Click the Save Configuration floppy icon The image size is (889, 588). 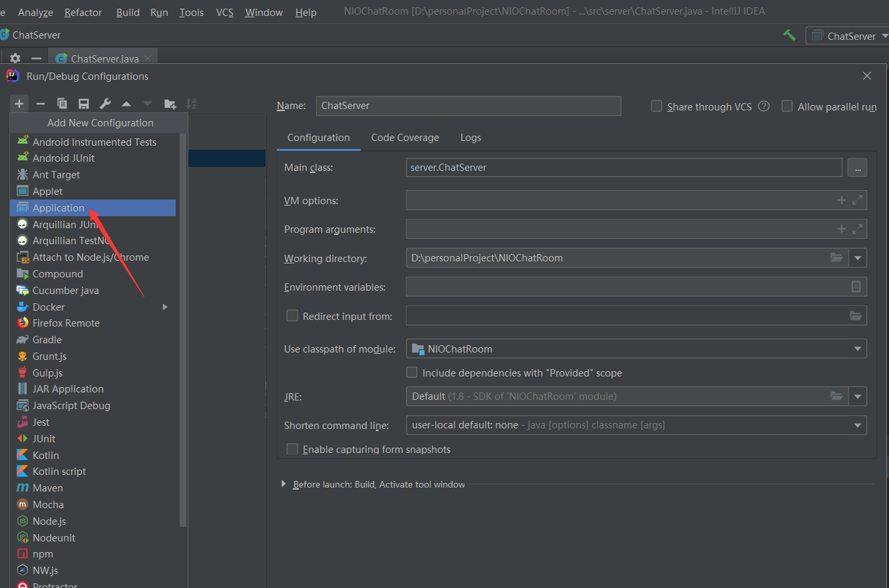click(x=84, y=104)
